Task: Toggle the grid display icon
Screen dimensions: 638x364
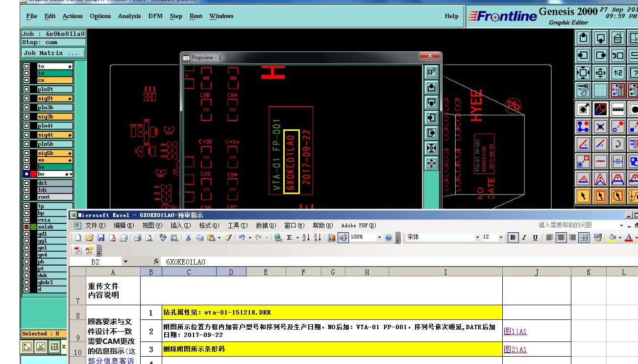Action: 600,90
